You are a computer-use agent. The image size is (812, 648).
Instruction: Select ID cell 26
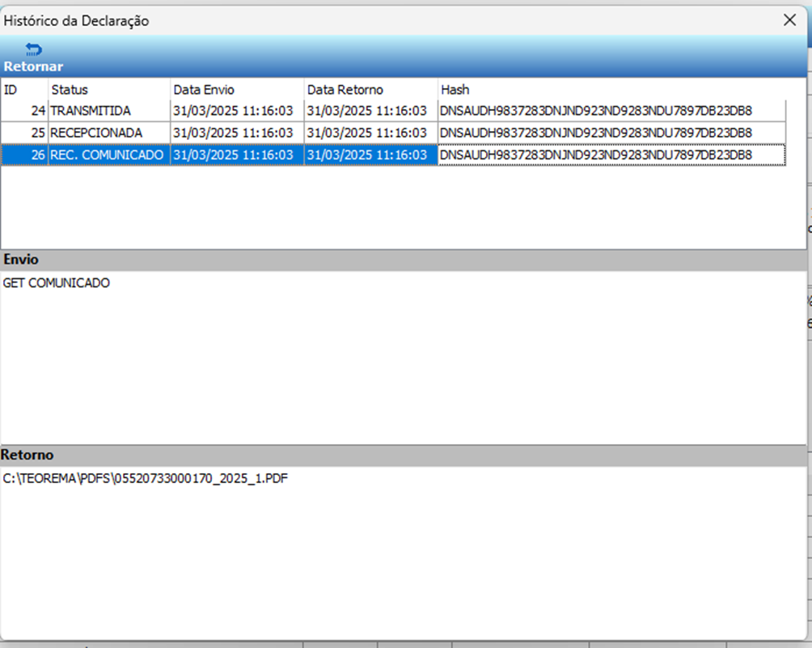tap(24, 155)
